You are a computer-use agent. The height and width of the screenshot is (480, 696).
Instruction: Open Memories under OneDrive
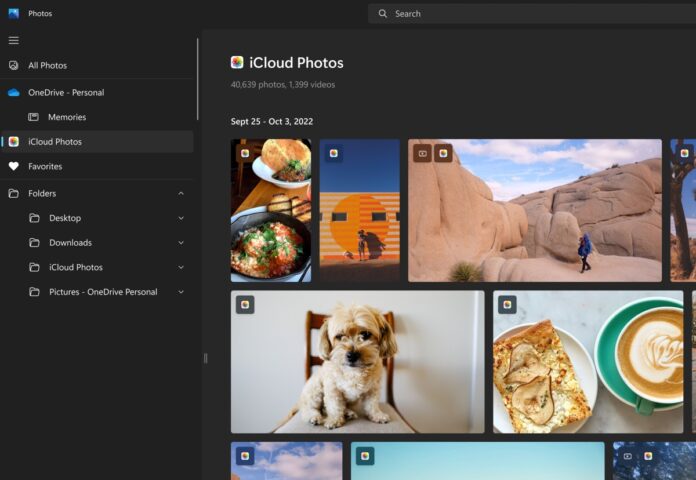click(x=97, y=117)
